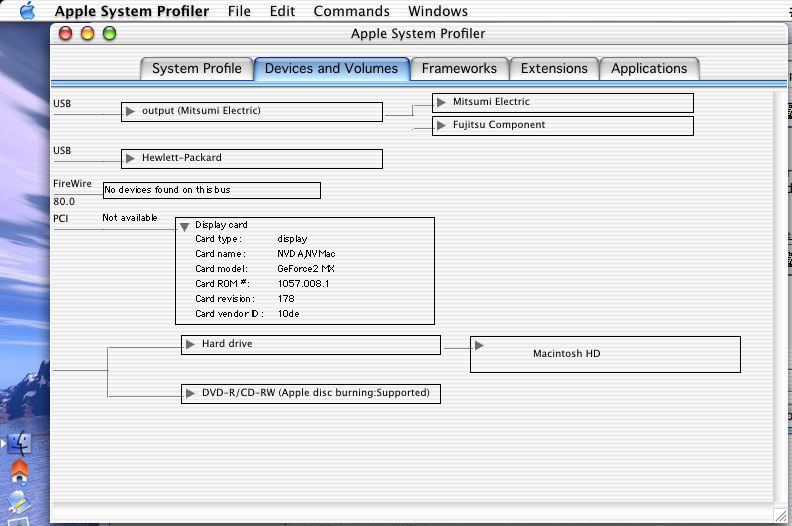
Task: Click the '178' card revision value
Action: (x=286, y=299)
